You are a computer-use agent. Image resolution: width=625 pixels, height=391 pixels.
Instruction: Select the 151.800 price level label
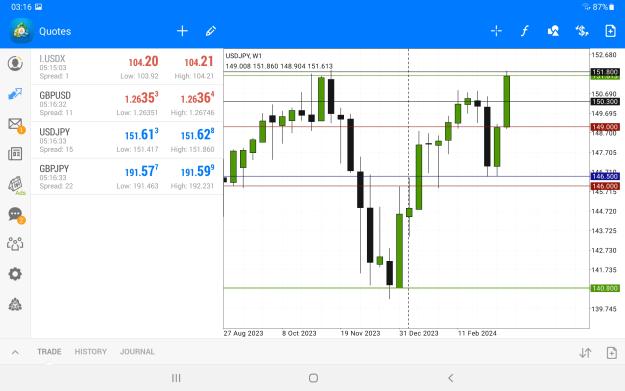605,72
